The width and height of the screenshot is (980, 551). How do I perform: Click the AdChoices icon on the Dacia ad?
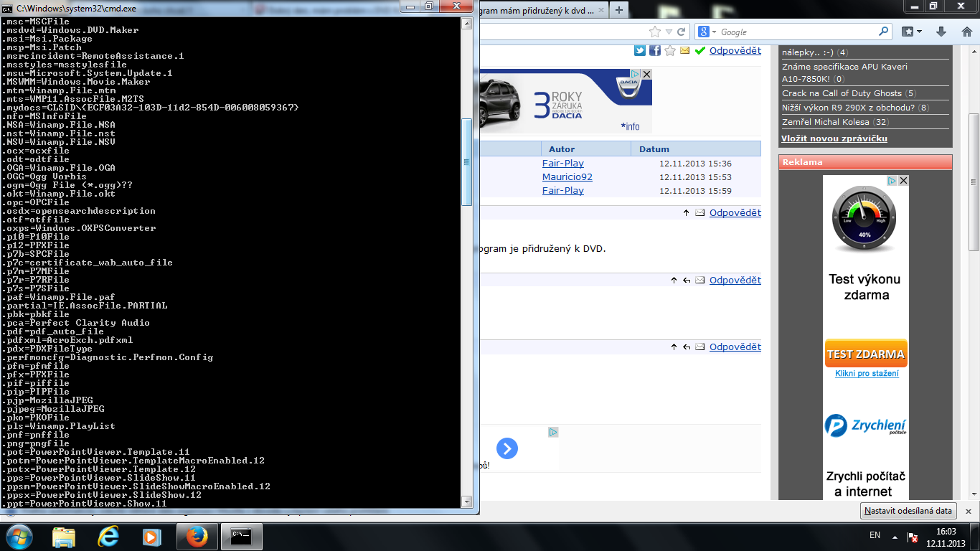(x=636, y=74)
